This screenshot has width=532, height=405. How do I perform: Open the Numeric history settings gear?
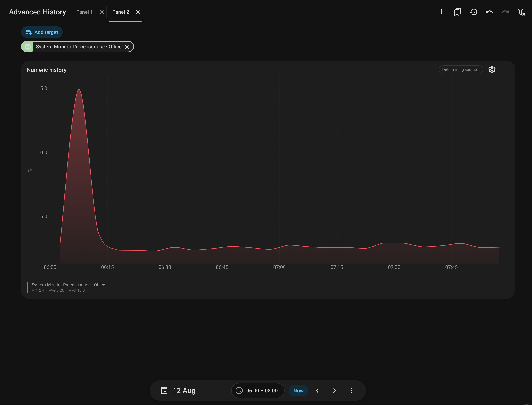(x=492, y=70)
